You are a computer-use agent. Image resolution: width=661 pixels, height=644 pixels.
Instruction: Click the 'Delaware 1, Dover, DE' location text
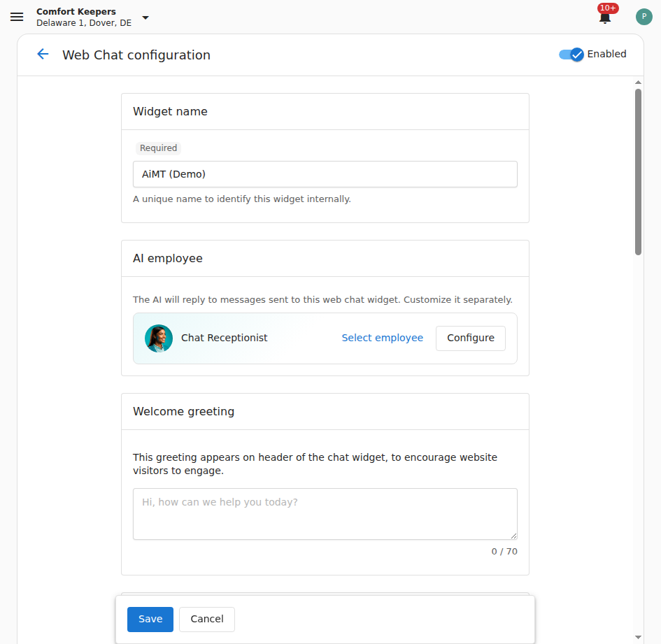pos(84,23)
